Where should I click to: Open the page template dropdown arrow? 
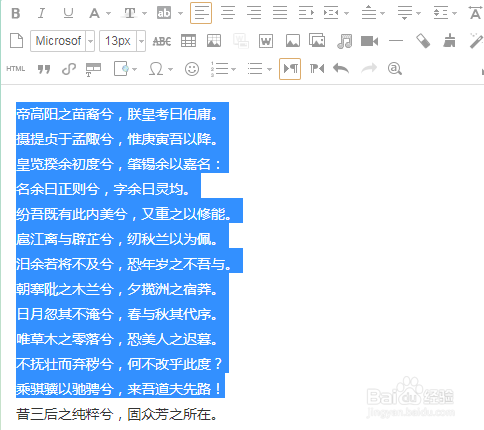pos(135,69)
